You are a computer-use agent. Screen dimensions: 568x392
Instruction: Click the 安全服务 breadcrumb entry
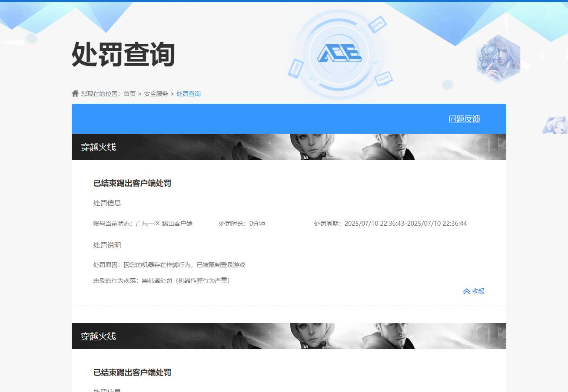coord(156,93)
